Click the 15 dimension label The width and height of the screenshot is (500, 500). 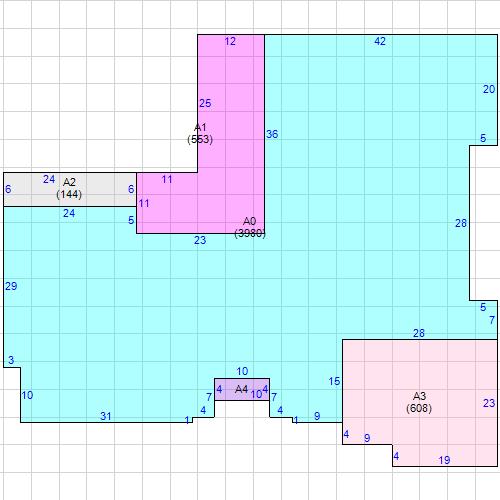(334, 381)
